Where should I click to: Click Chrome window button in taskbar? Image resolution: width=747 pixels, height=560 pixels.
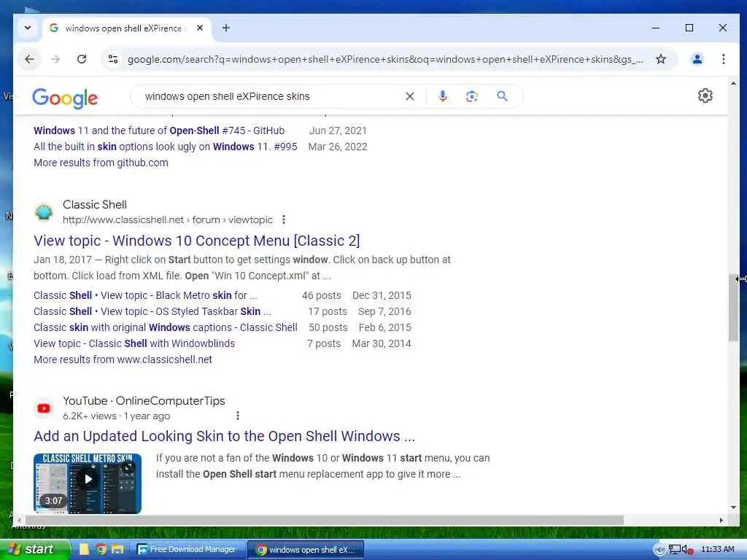pyautogui.click(x=306, y=549)
